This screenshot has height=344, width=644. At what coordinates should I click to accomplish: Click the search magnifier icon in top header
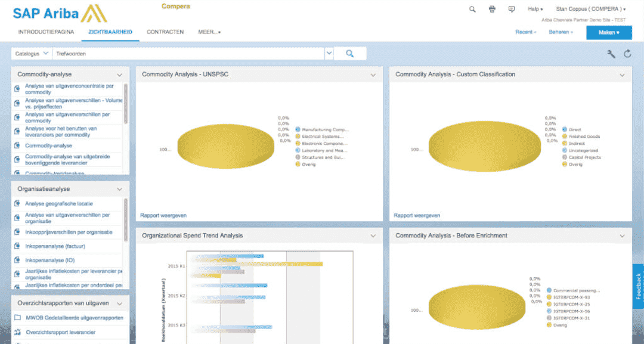click(472, 9)
